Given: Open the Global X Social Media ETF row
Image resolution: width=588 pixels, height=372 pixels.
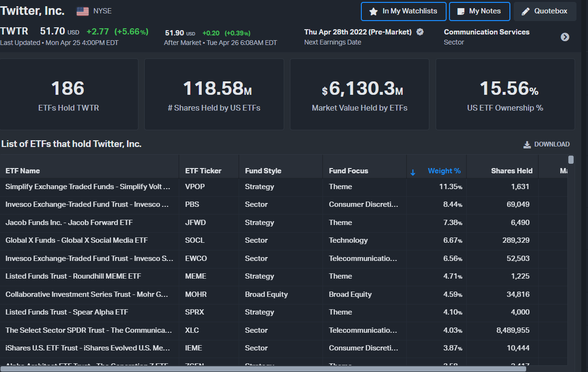Looking at the screenshot, I should point(77,240).
